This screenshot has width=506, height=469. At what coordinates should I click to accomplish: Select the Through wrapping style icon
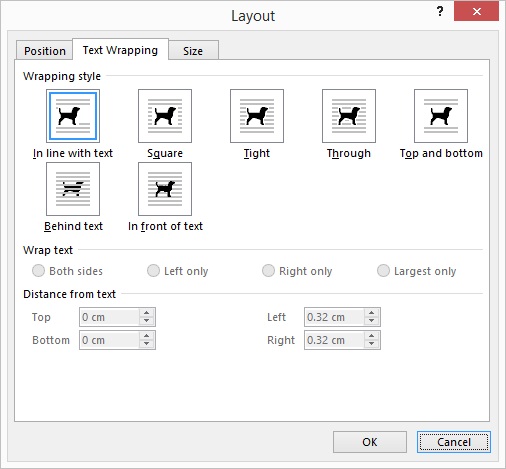pos(349,116)
